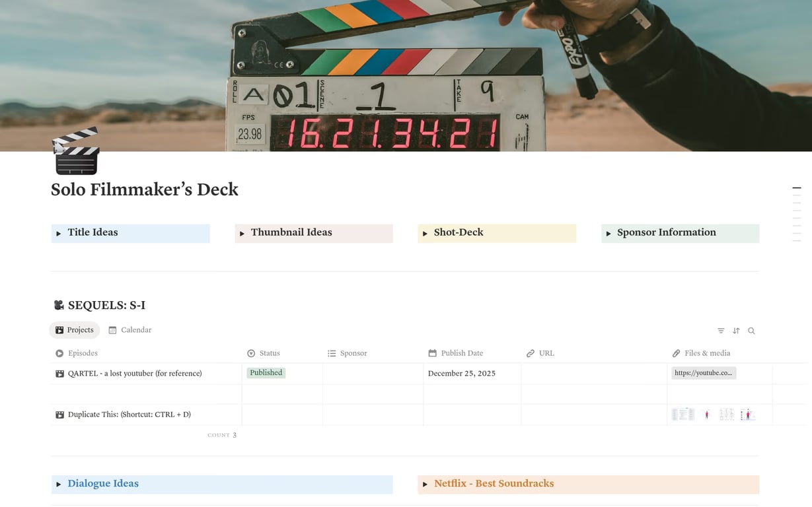This screenshot has width=812, height=507.
Task: Switch to the Projects view tab
Action: click(x=74, y=330)
